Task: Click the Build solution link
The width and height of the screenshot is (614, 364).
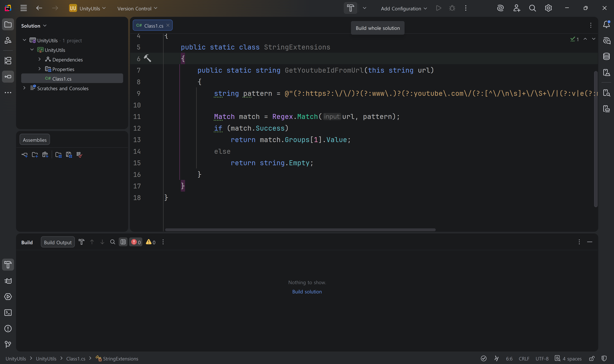Action: 307,292
